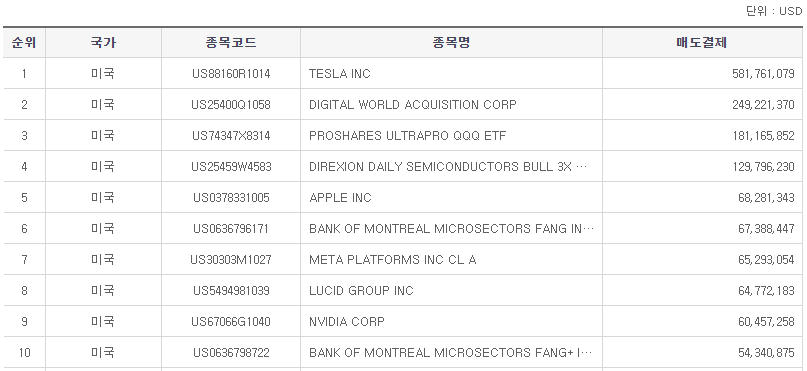The width and height of the screenshot is (807, 371).
Task: Click BANK OF MONTREAL MICROSECTORS FANG+ rank 10
Action: pos(451,352)
